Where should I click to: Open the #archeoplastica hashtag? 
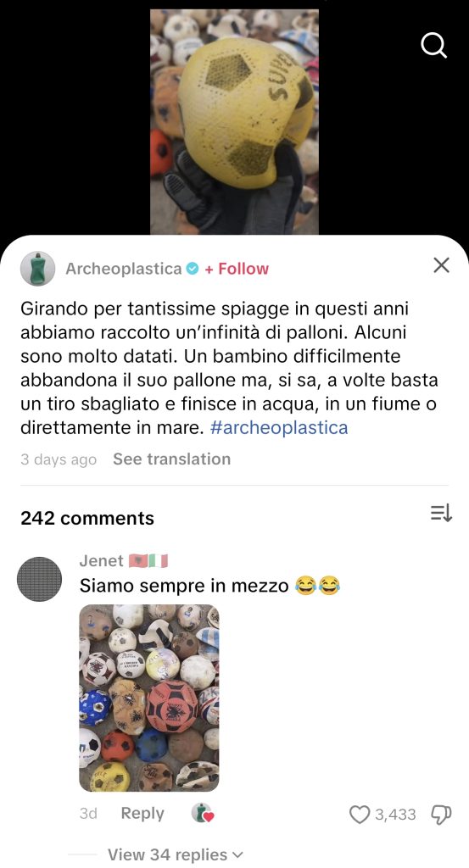click(280, 428)
